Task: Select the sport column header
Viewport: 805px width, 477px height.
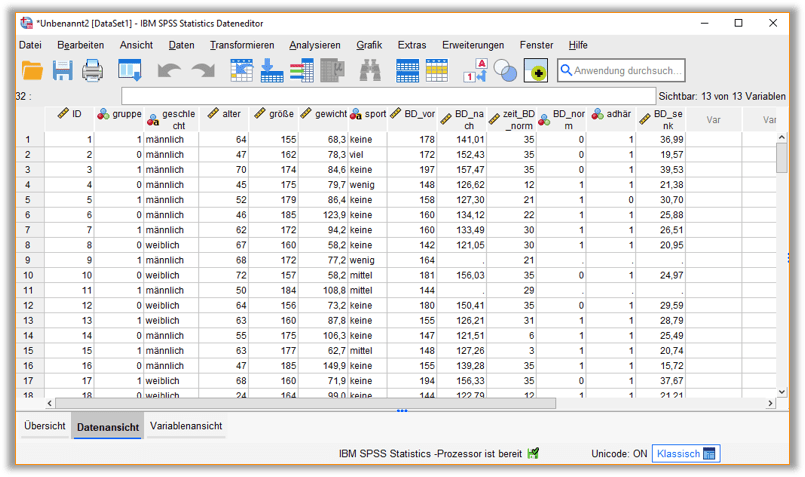Action: tap(368, 120)
